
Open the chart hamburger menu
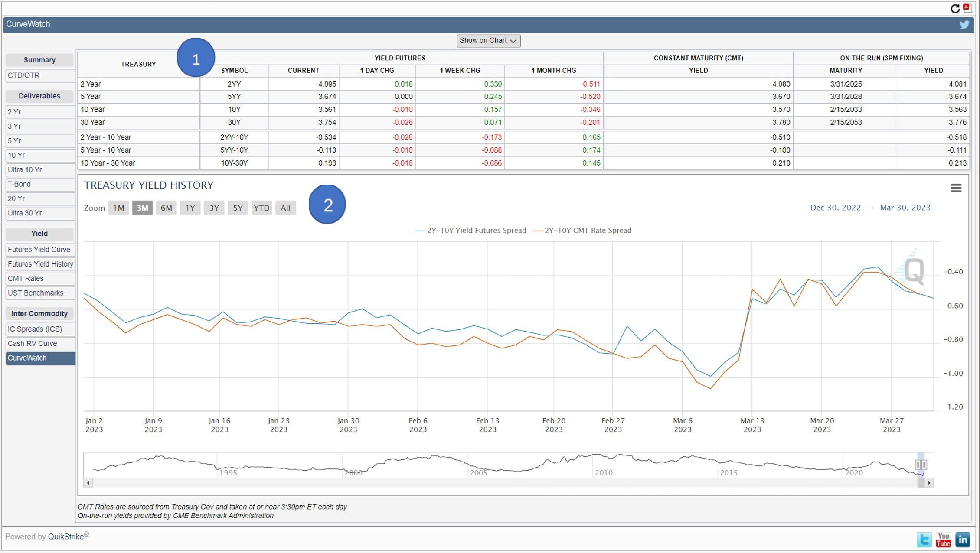click(956, 188)
